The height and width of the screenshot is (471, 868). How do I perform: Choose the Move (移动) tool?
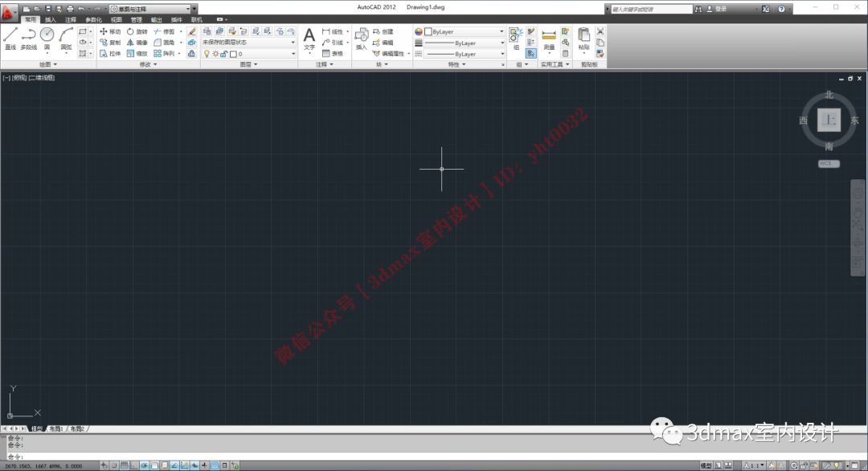tap(109, 31)
